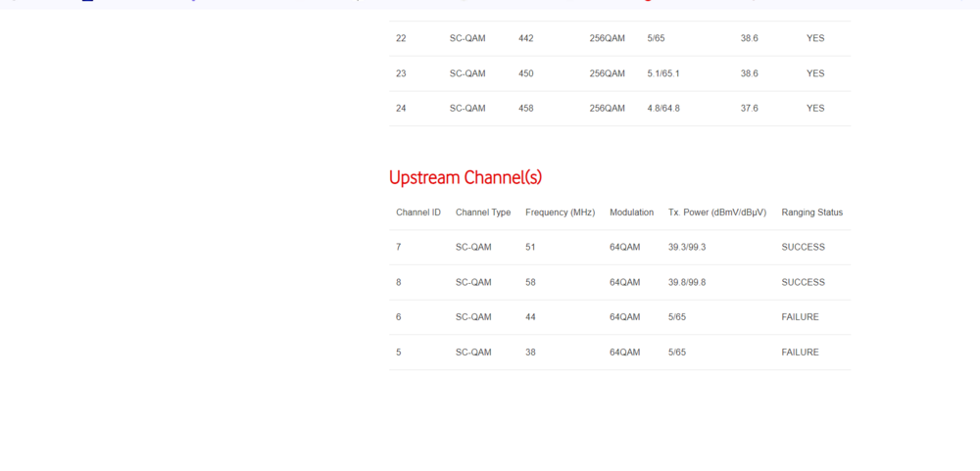Select upstream channel ID 8 cell

tap(399, 282)
